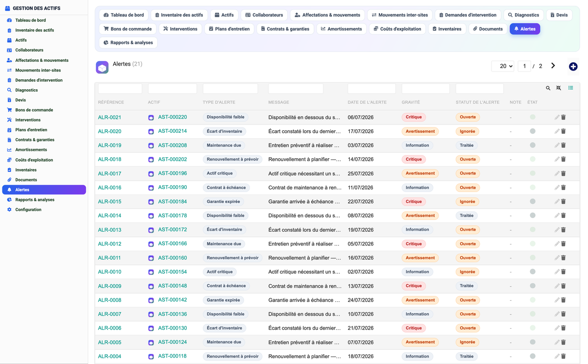
Task: Click the add new alert plus icon
Action: 573,67
